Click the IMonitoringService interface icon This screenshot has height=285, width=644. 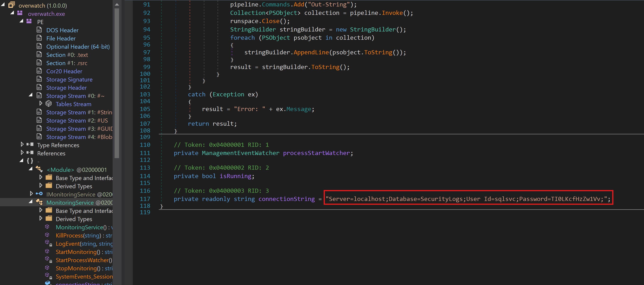39,194
